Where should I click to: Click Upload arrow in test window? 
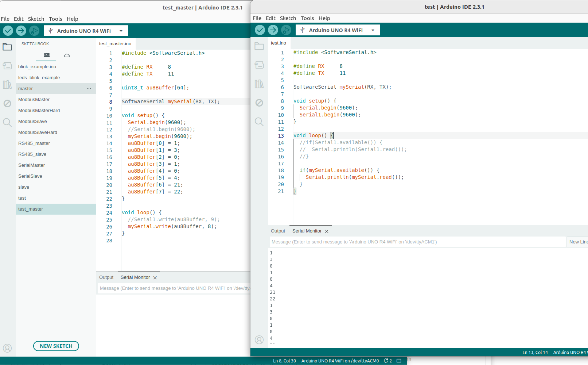coord(273,30)
